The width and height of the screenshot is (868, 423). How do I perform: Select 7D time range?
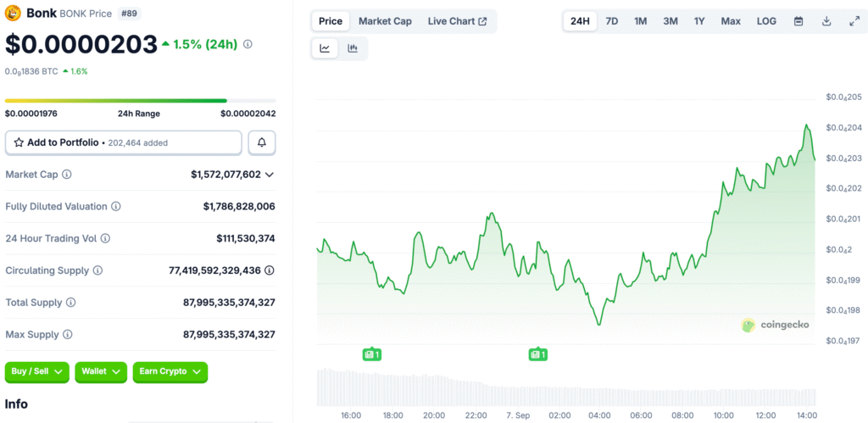[x=612, y=21]
